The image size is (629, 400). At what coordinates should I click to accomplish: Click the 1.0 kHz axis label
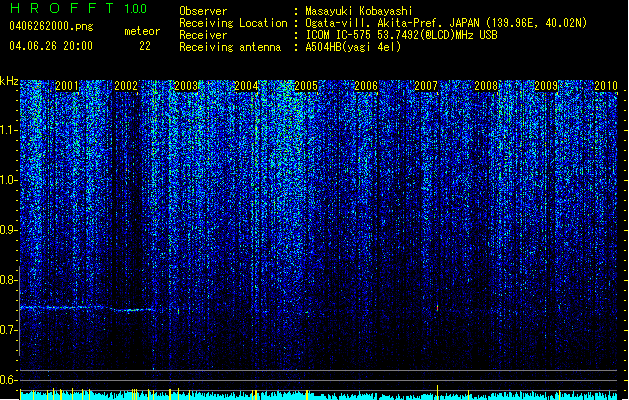(x=9, y=180)
